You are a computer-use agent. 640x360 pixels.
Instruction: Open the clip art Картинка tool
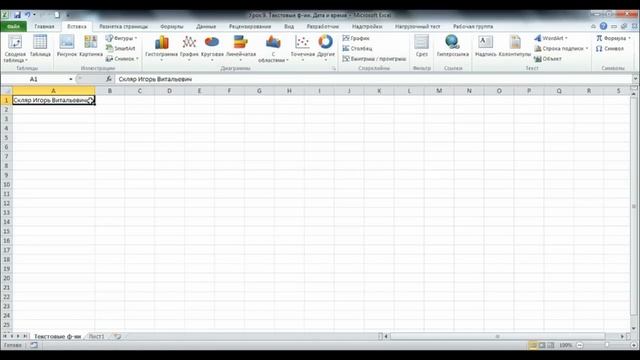pos(91,46)
